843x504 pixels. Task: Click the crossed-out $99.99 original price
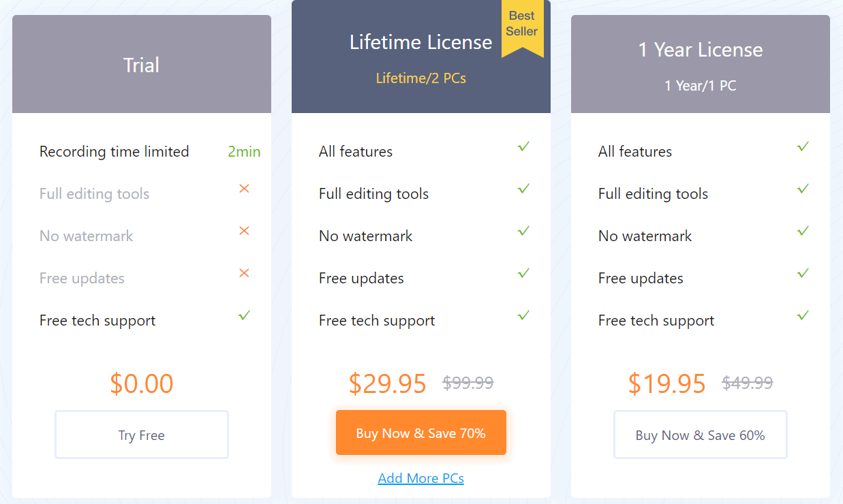(468, 383)
